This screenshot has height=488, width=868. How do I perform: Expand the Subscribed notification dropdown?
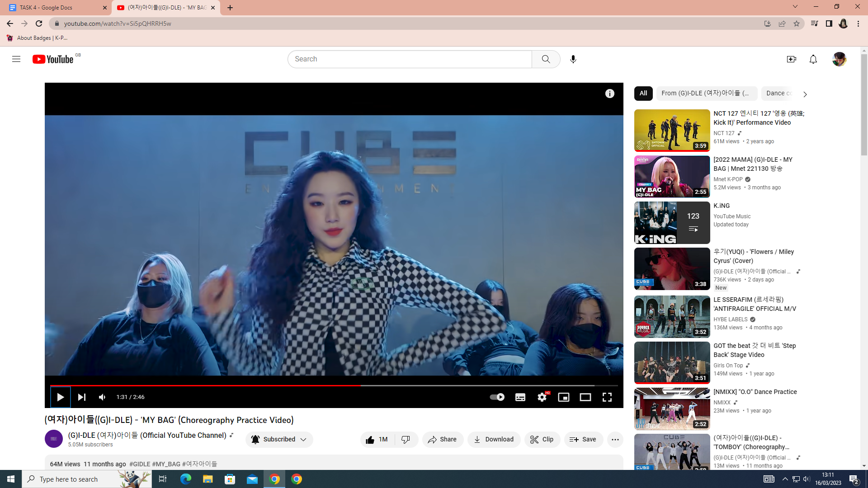pyautogui.click(x=279, y=440)
